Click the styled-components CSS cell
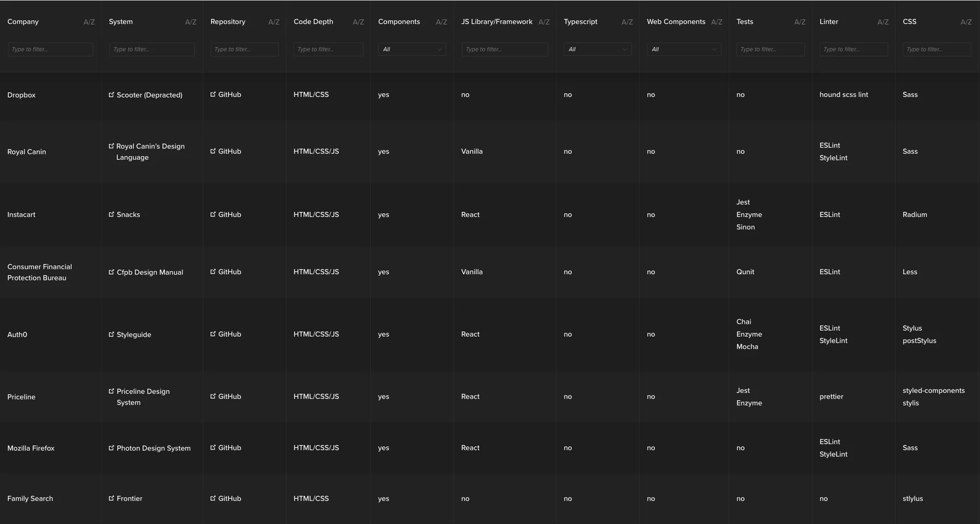The image size is (980, 524). coord(934,390)
